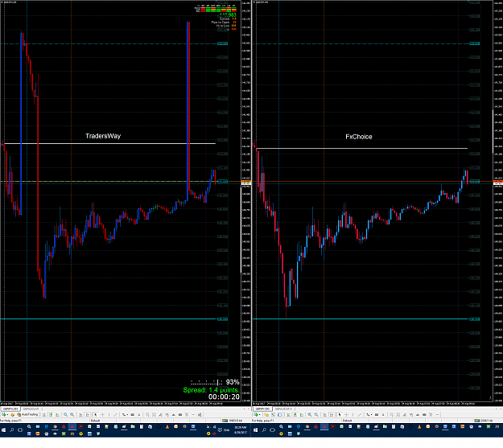Open Windows Start menu on left taskbar
The image size is (503, 448).
click(x=3, y=430)
